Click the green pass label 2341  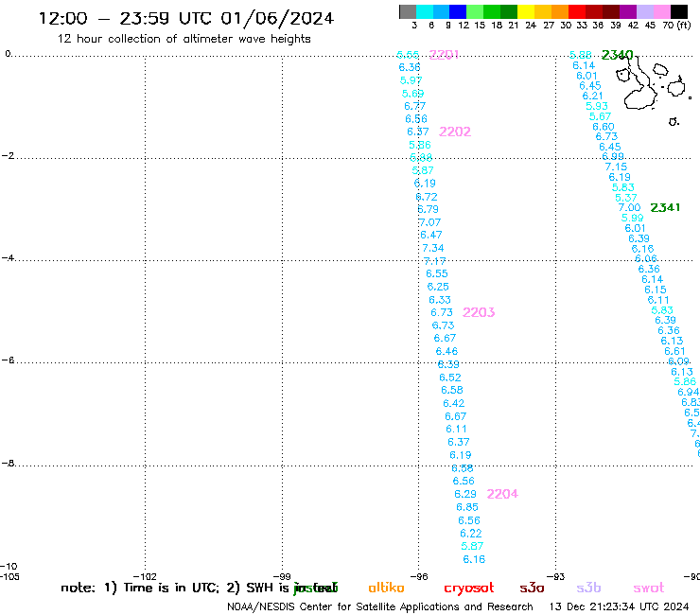click(x=665, y=207)
